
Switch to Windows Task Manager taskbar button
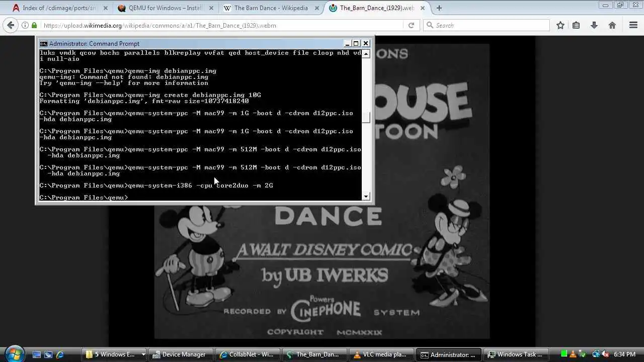516,354
